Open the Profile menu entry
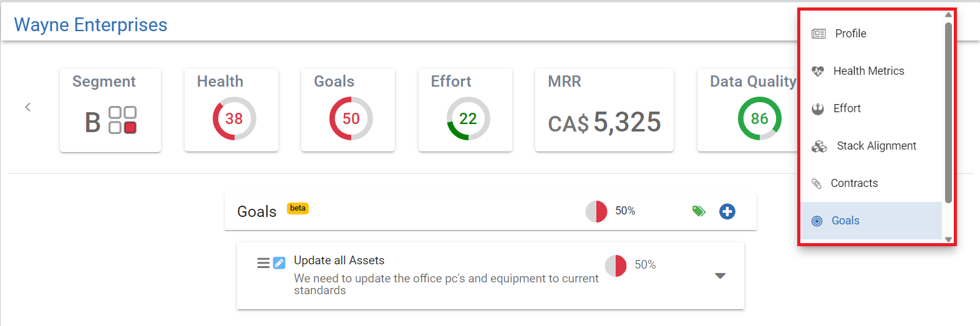The height and width of the screenshot is (326, 980). [x=871, y=34]
